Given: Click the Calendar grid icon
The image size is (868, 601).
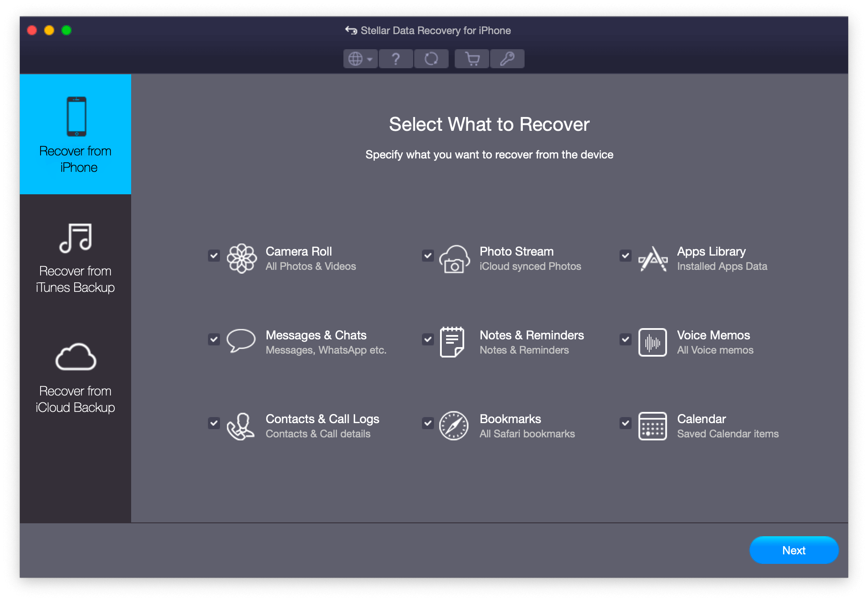Looking at the screenshot, I should point(652,426).
